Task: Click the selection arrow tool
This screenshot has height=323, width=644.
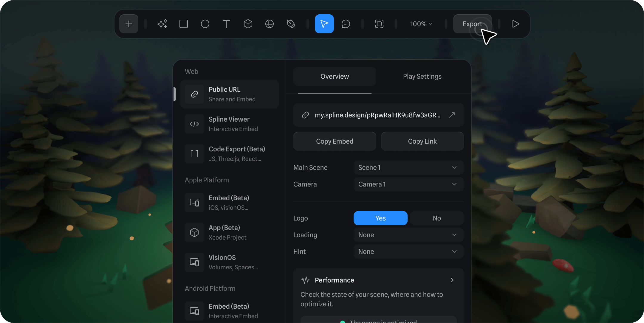Action: (324, 24)
